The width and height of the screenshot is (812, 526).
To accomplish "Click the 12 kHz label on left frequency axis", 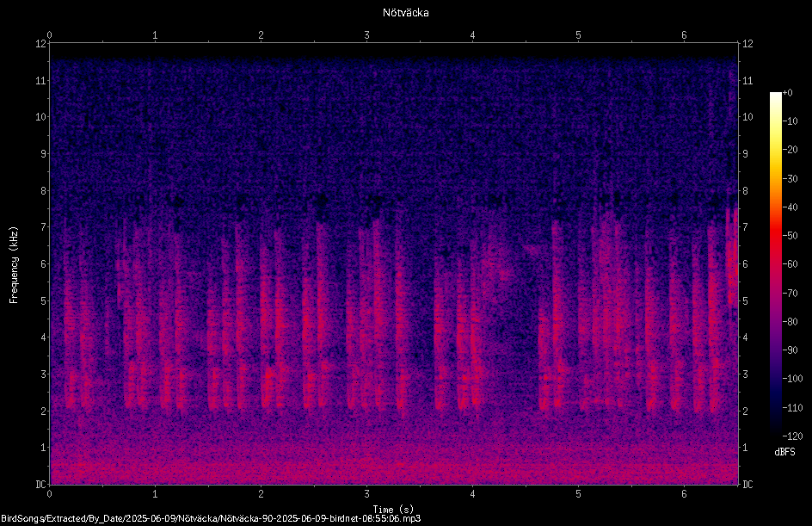I will pyautogui.click(x=41, y=44).
